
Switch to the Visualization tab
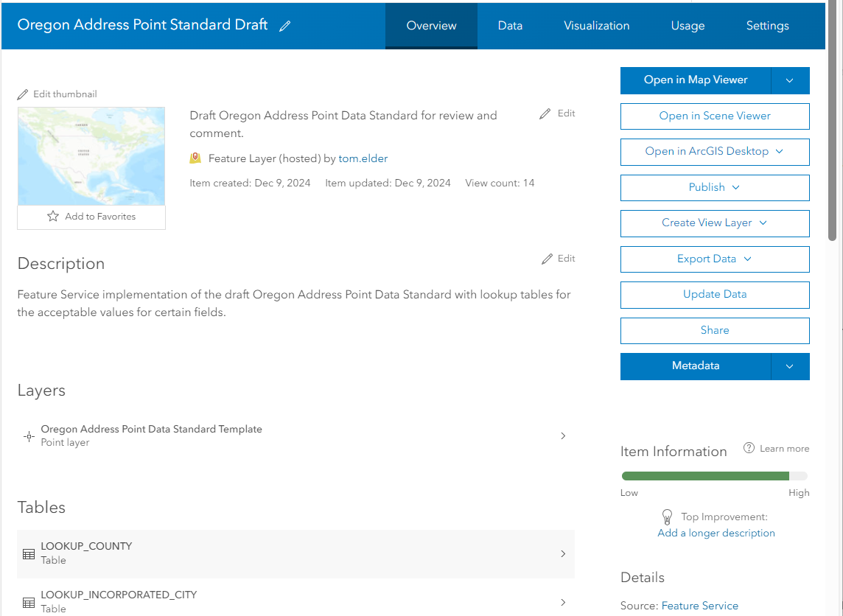[x=596, y=26]
